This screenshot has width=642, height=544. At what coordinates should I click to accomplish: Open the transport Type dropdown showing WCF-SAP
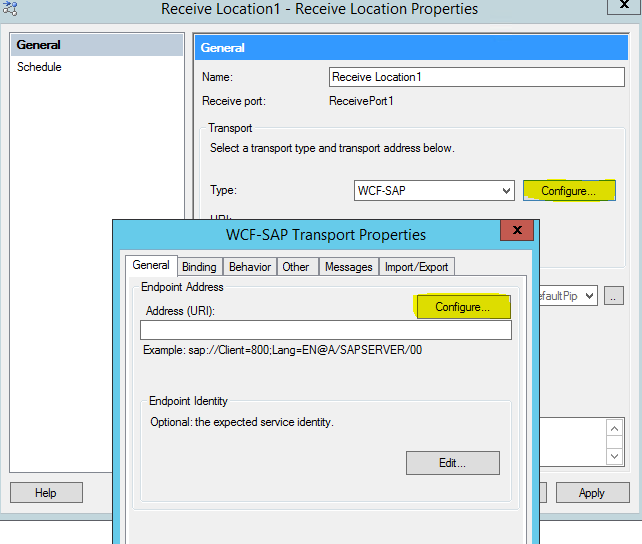point(434,191)
